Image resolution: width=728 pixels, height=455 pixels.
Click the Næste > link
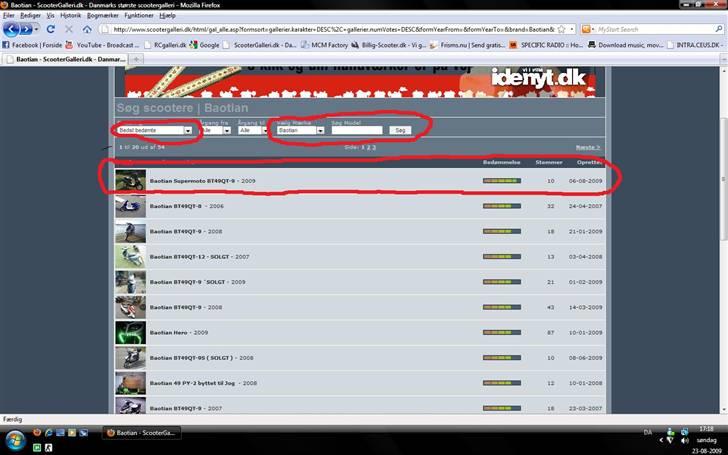coord(588,147)
